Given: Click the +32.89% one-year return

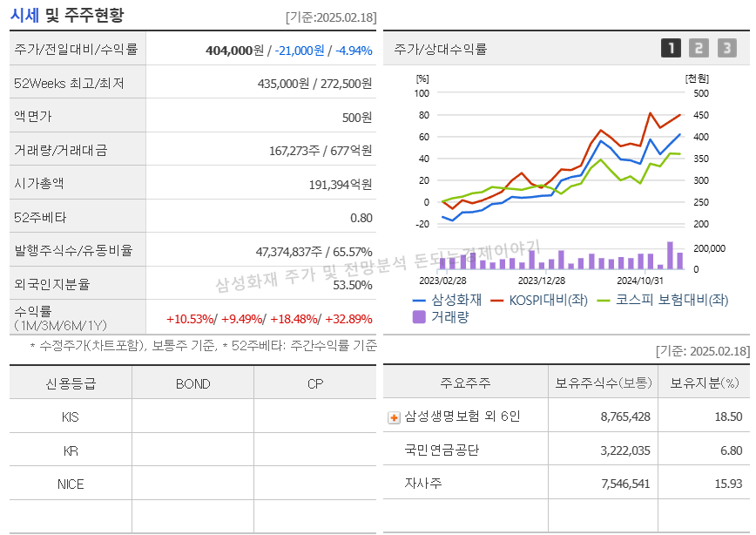Looking at the screenshot, I should (348, 319).
